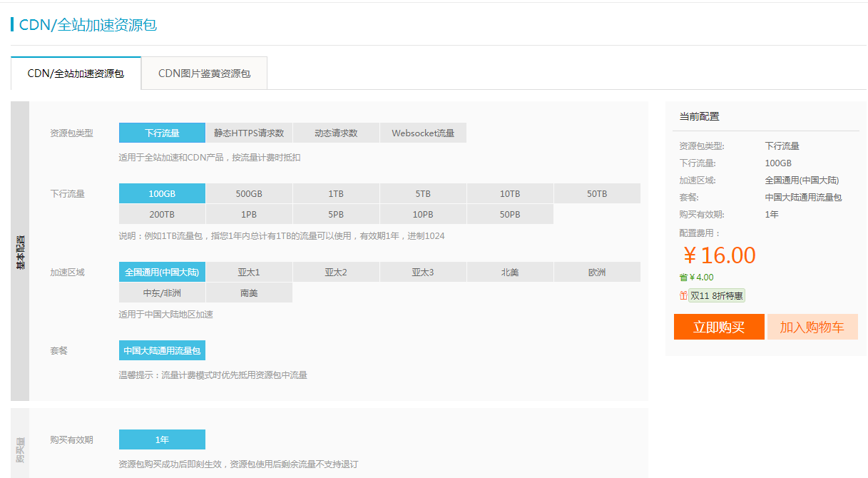This screenshot has width=868, height=478.
Task: Select 50TB traffic package
Action: point(597,194)
